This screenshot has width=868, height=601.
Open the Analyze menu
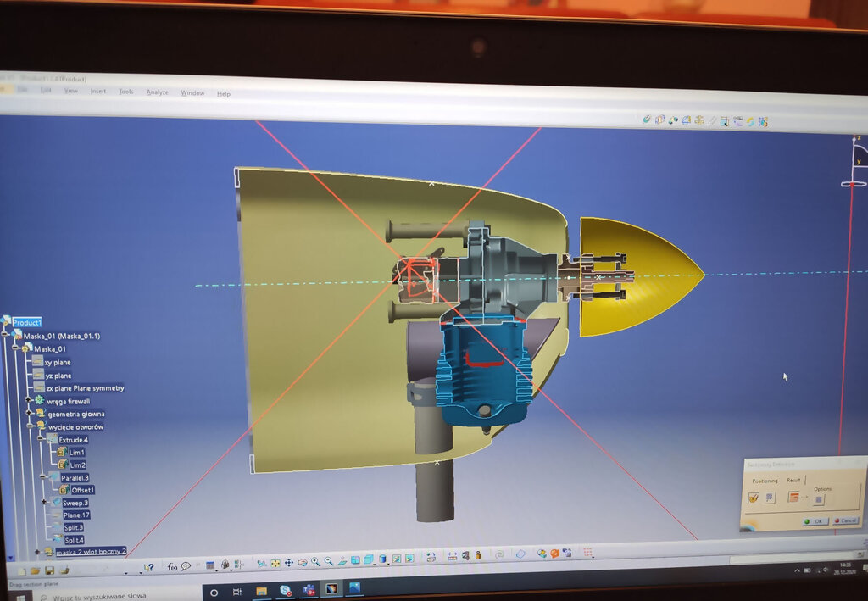(x=157, y=92)
